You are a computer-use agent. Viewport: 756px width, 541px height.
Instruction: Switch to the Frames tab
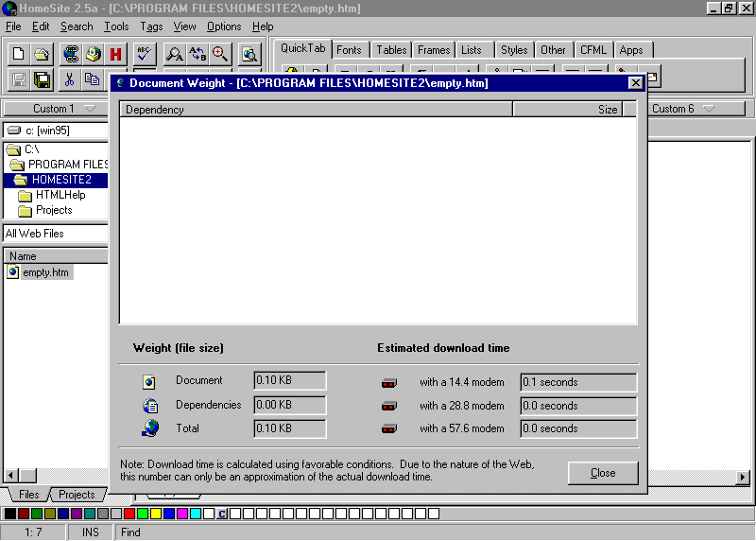tap(434, 50)
